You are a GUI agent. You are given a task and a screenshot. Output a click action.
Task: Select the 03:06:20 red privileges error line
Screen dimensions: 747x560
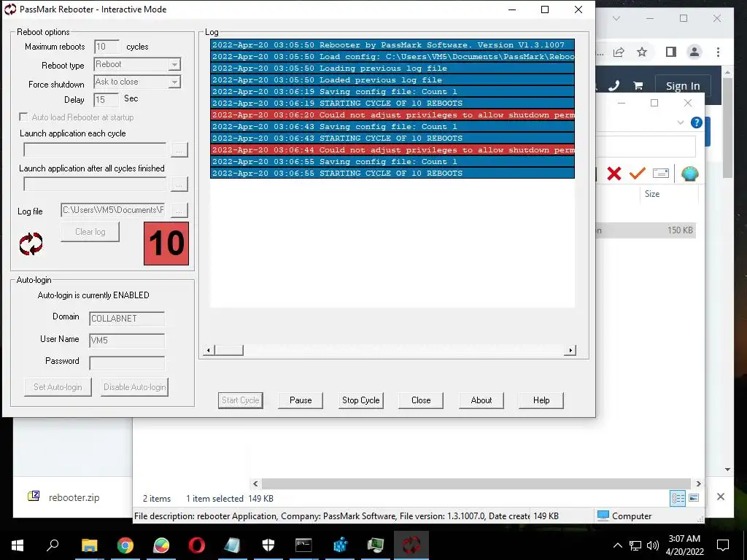point(392,114)
